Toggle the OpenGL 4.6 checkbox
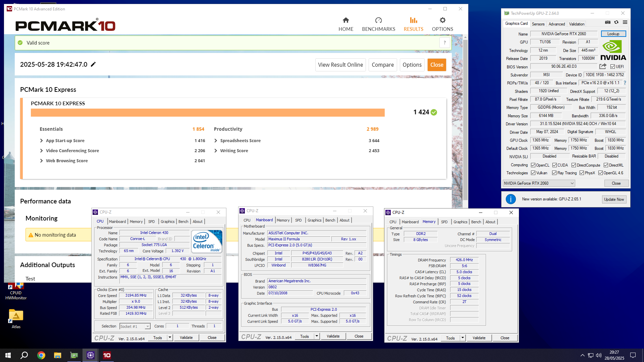644x362 pixels. click(600, 173)
